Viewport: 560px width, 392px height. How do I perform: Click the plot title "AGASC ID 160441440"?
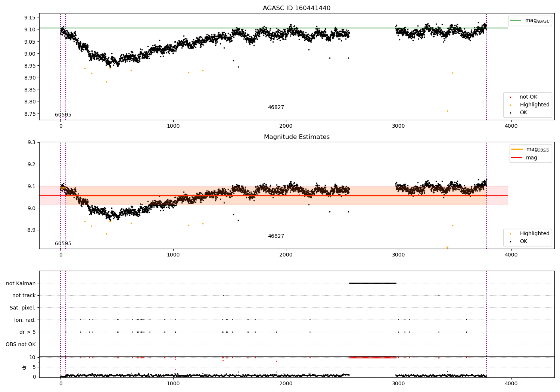296,8
